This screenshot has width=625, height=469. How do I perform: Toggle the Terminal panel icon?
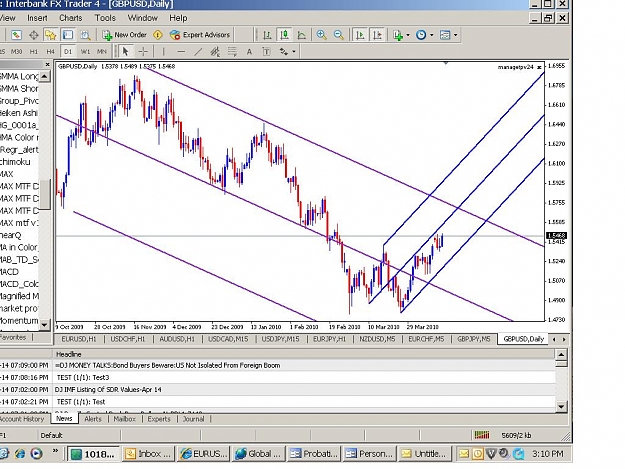pyautogui.click(x=68, y=35)
